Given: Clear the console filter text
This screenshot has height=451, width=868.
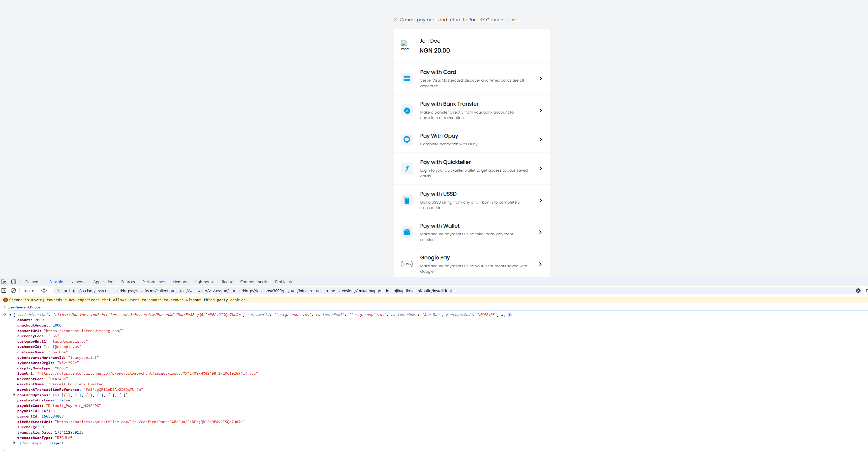Looking at the screenshot, I should click(x=858, y=290).
